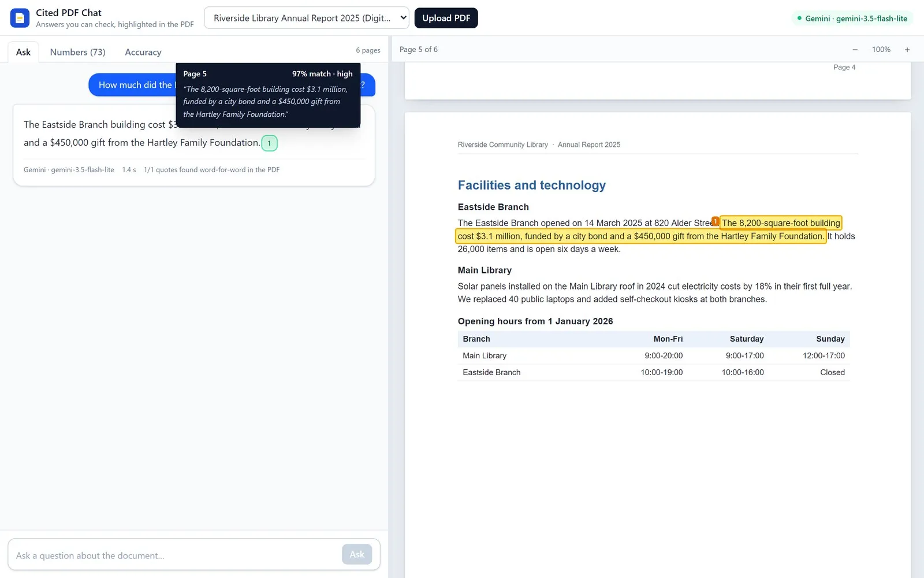Click green citation badge 1 in the answer

click(x=269, y=143)
